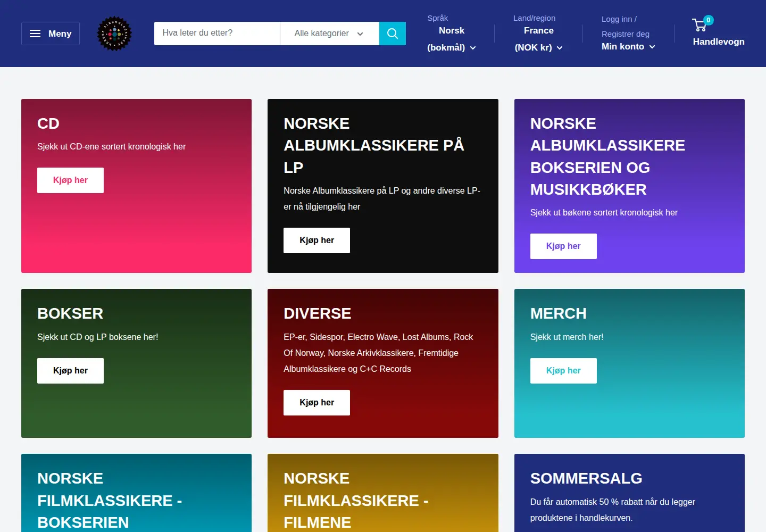Image resolution: width=766 pixels, height=532 pixels.
Task: Expand the 'Min konto' account dropdown
Action: 628,47
